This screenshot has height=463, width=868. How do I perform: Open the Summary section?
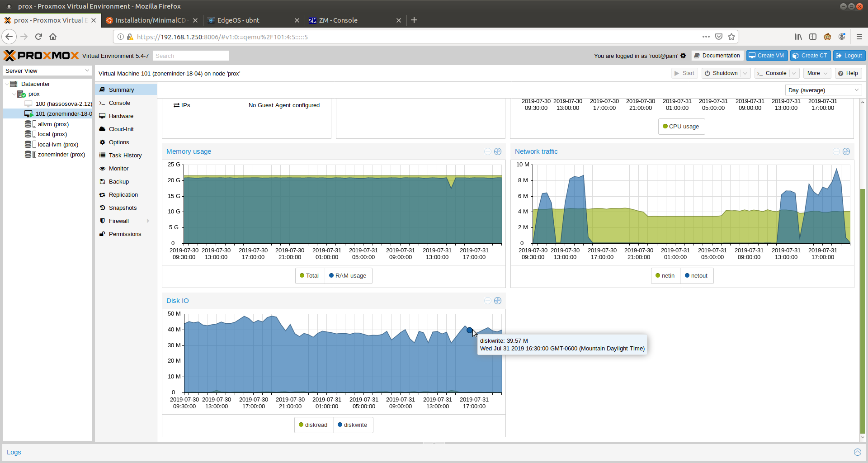click(x=126, y=90)
